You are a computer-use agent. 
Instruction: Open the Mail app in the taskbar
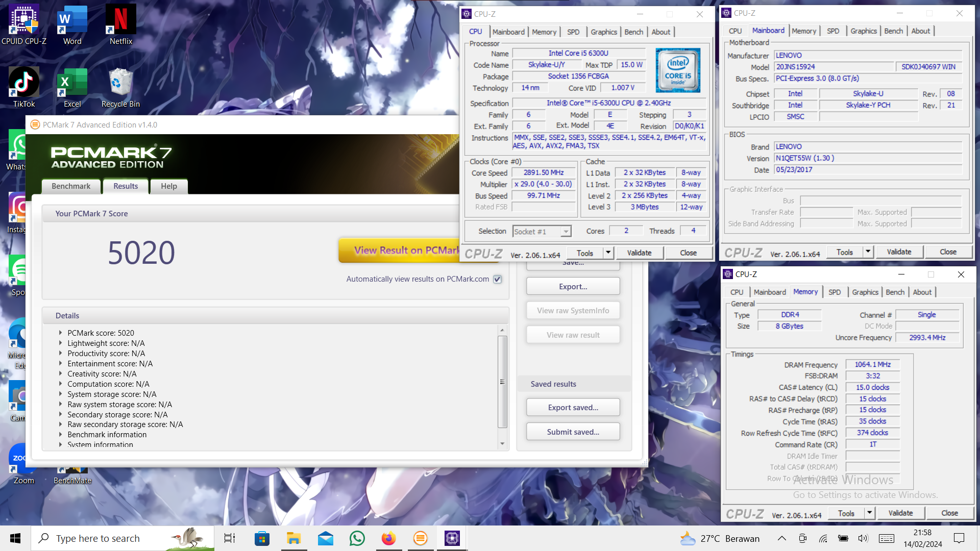tap(325, 538)
